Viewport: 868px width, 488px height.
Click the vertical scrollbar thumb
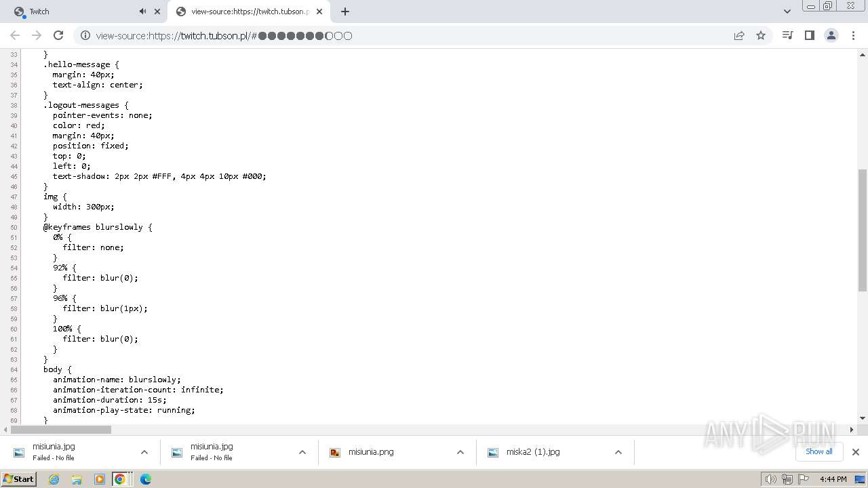click(863, 230)
